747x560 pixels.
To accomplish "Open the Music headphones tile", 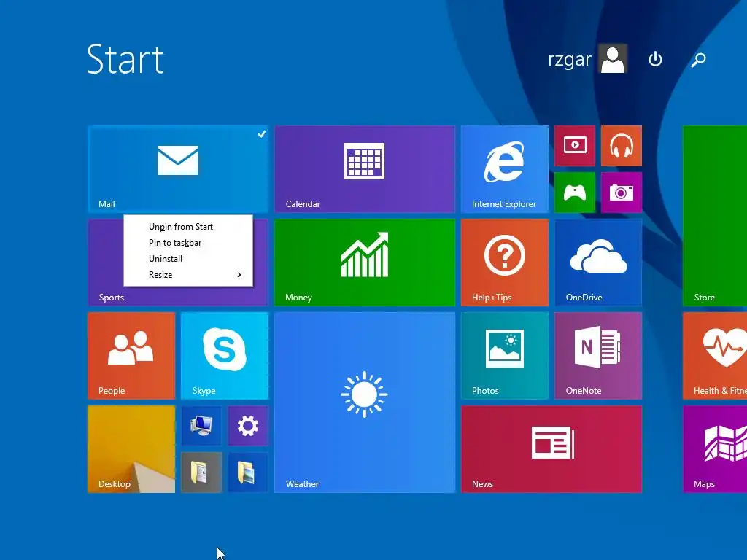I will click(622, 146).
